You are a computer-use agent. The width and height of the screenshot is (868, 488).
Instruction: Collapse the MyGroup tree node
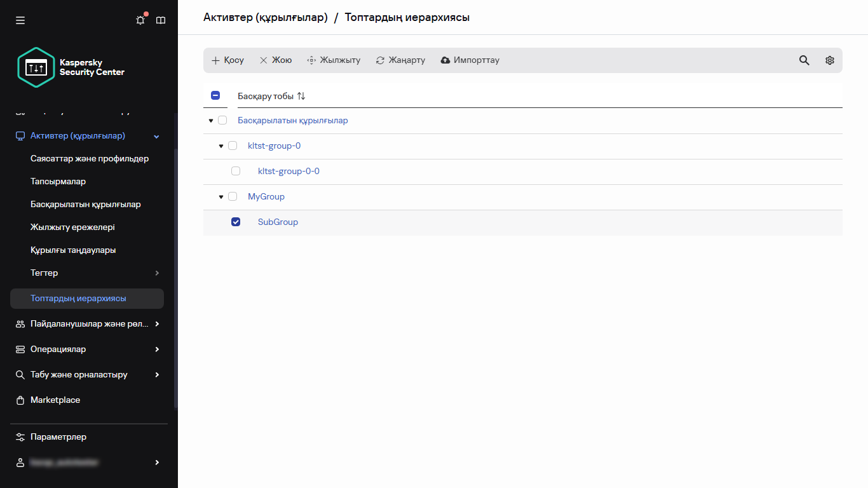coord(220,196)
